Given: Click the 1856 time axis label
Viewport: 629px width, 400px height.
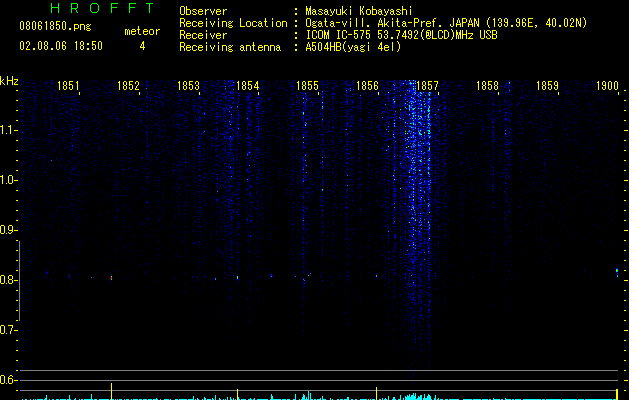Looking at the screenshot, I should point(367,86).
